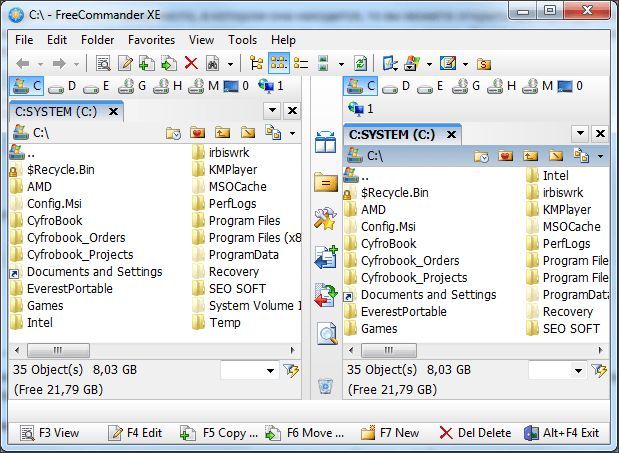Image resolution: width=619 pixels, height=453 pixels.
Task: Open the left panel tab list dropdown
Action: (x=272, y=110)
